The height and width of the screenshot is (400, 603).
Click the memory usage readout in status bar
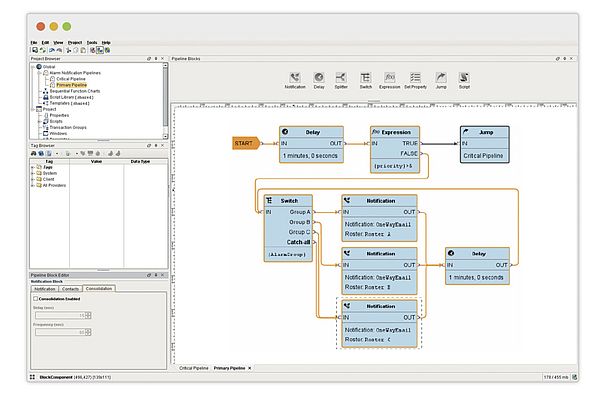coord(556,377)
